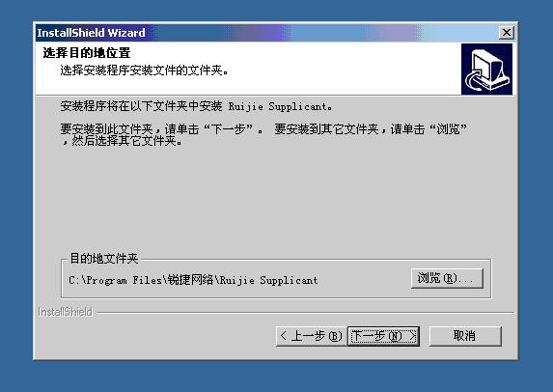Go back with 上一步(B) button

(x=312, y=336)
